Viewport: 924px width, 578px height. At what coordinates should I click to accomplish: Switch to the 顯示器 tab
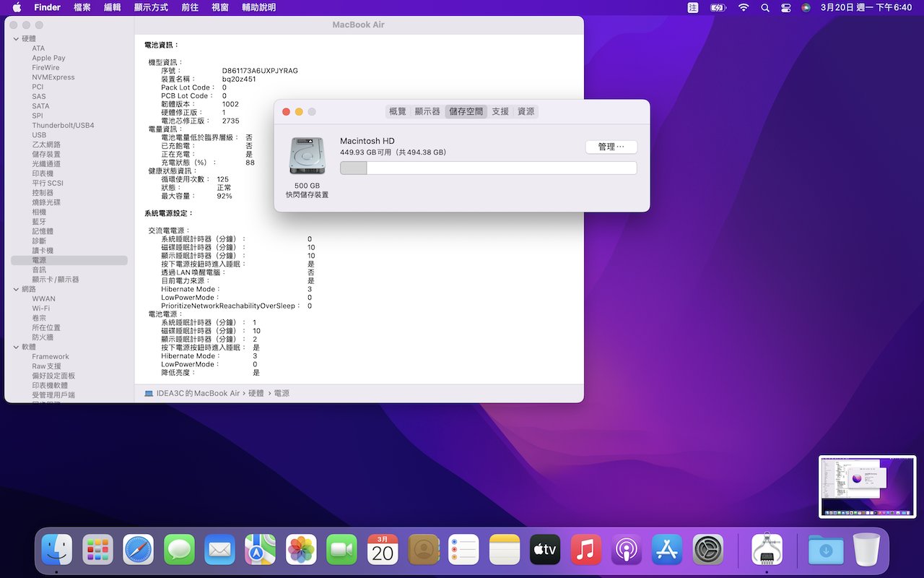click(427, 111)
